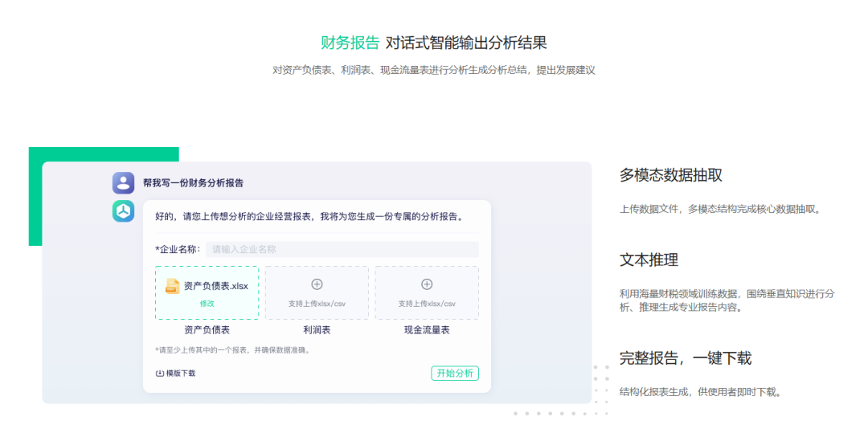Click the download icon beside 模版下载
The width and height of the screenshot is (868, 441).
click(160, 374)
